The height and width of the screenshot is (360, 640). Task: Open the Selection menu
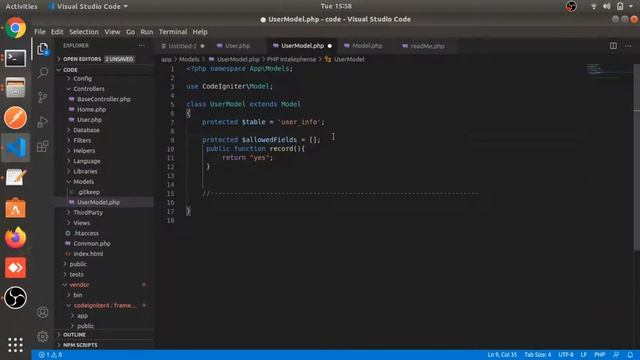[x=84, y=32]
